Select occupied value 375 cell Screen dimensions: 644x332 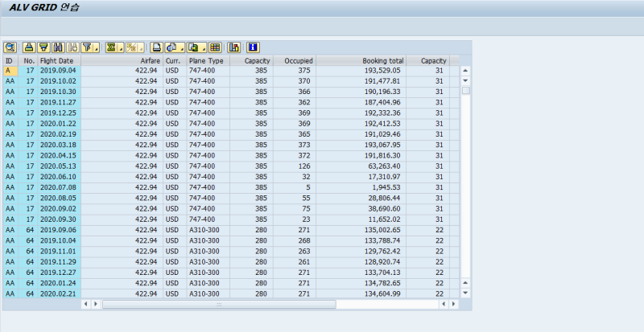pyautogui.click(x=295, y=71)
